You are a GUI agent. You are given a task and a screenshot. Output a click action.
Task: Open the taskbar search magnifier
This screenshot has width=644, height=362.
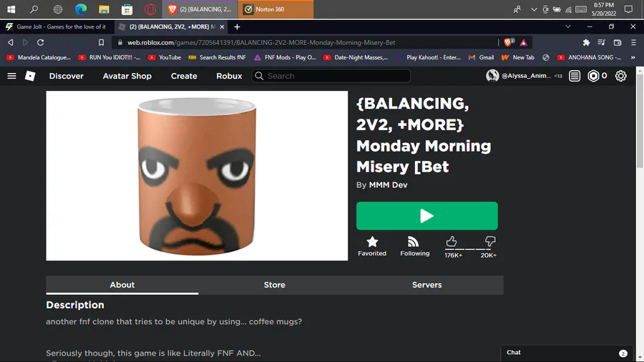click(x=34, y=9)
